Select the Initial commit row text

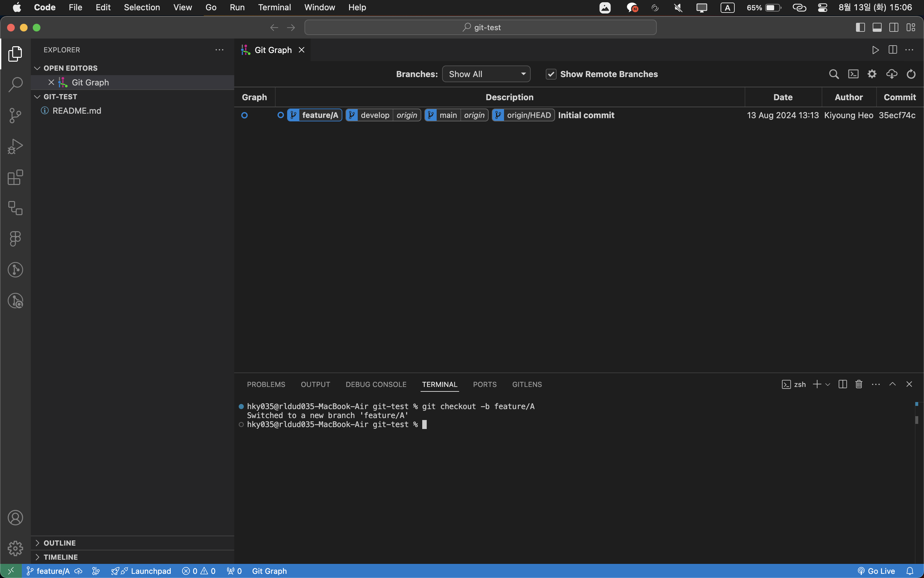pyautogui.click(x=586, y=115)
